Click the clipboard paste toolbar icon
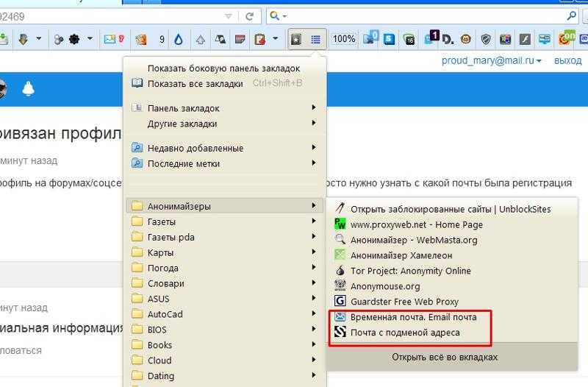Screen dimensions: 588x387 [259, 39]
